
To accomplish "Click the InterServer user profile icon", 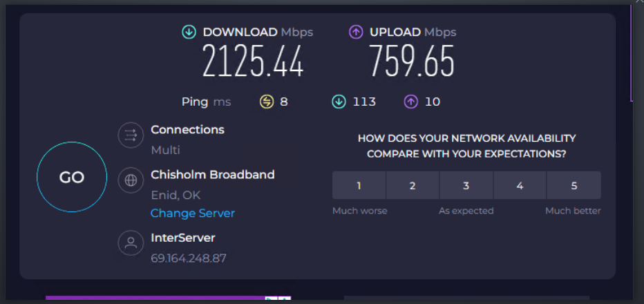I will 130,244.
